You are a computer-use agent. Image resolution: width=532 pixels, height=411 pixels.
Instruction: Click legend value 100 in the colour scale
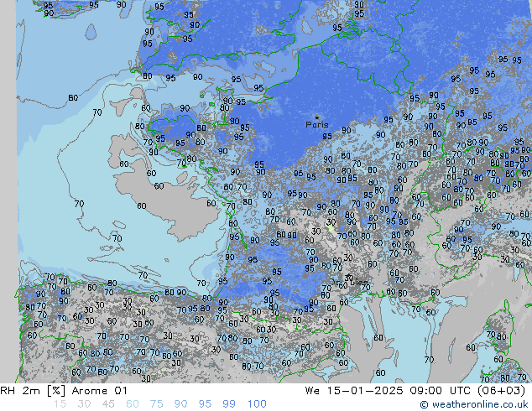point(257,404)
